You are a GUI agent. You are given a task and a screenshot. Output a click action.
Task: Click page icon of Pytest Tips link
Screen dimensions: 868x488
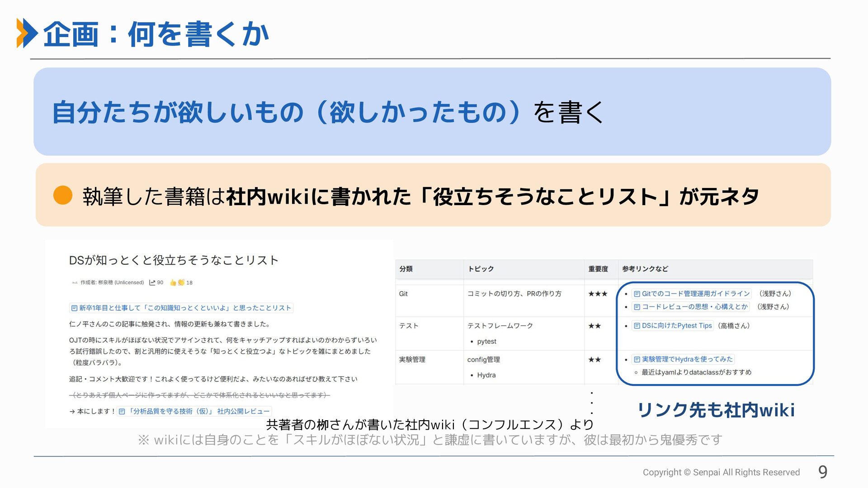click(x=637, y=326)
